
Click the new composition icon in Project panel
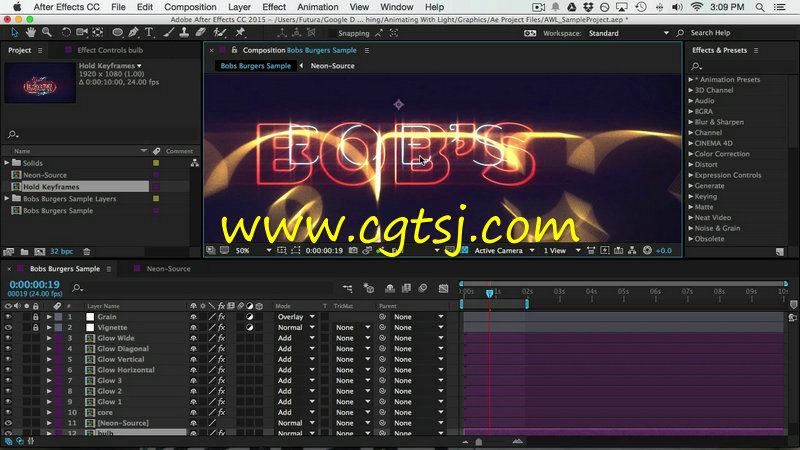pyautogui.click(x=39, y=252)
